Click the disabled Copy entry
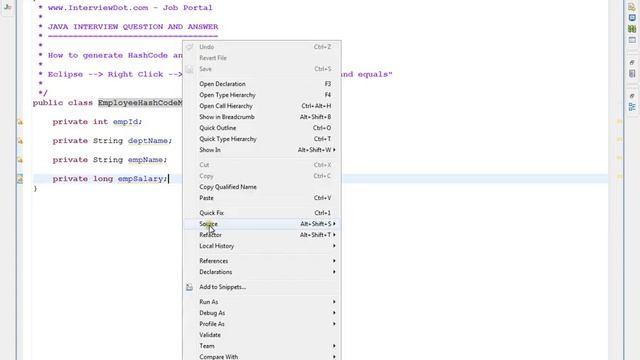Screen dimensions: 640x360 coord(262,176)
